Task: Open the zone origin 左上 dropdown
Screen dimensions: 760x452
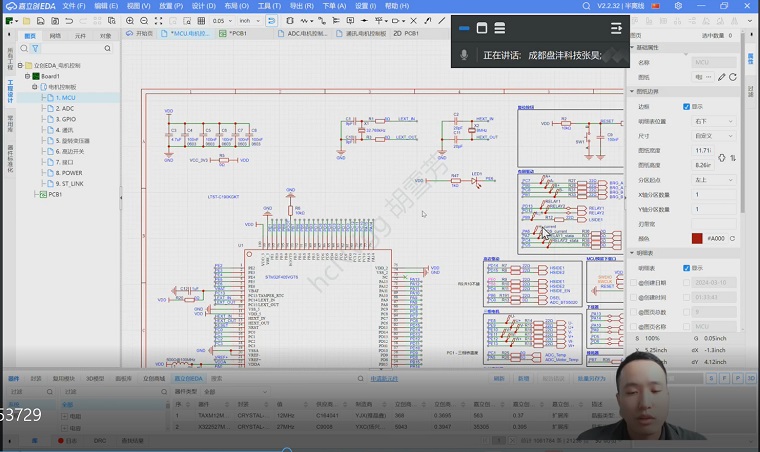Action: click(x=713, y=180)
